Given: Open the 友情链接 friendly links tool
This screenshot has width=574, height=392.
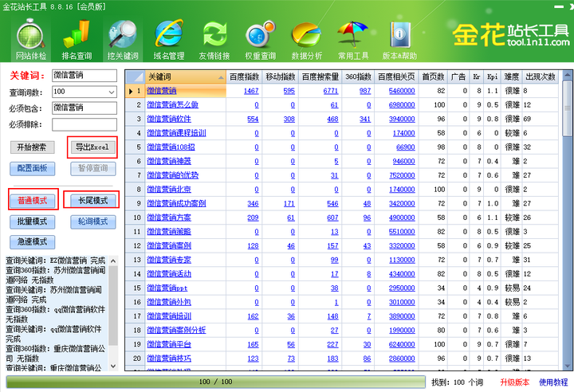Looking at the screenshot, I should 214,41.
